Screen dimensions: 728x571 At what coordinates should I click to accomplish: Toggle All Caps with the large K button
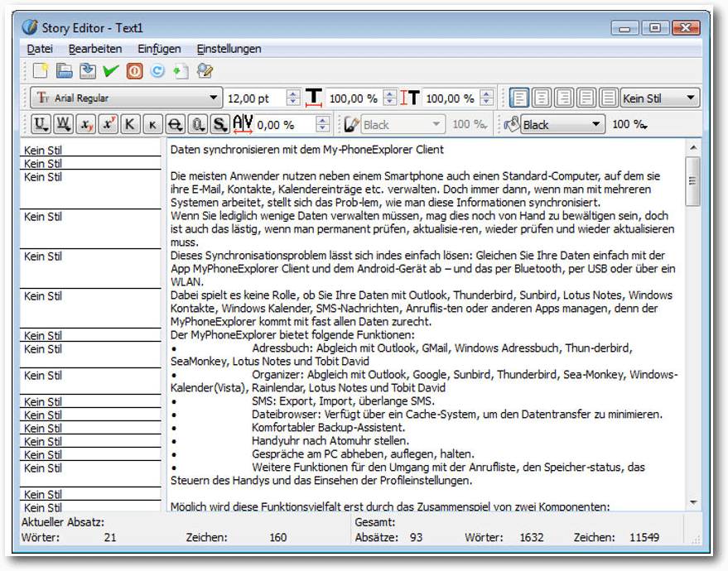pyautogui.click(x=130, y=124)
